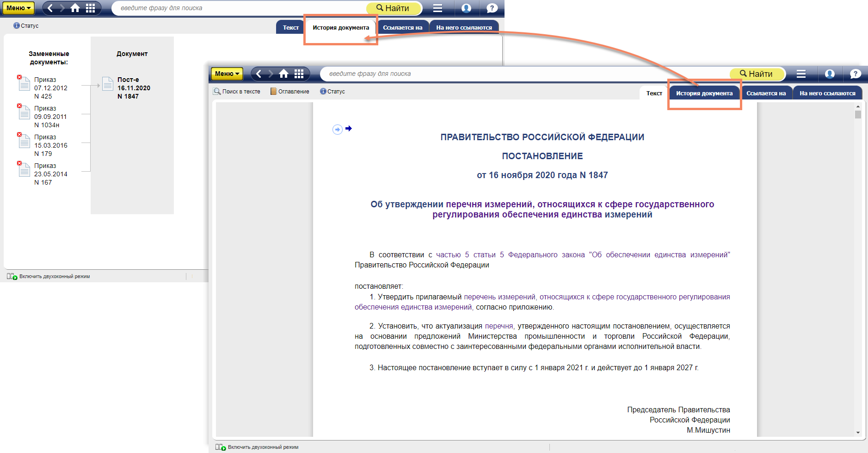Open link частью 5 статьи 5 Федерального закона
Screen dimensions: 868x453
point(583,254)
